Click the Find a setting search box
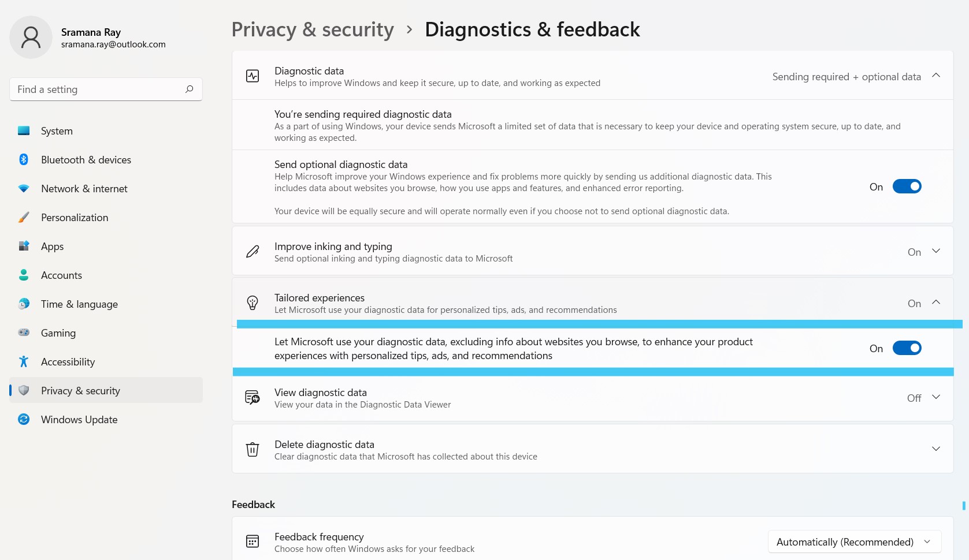 point(98,89)
